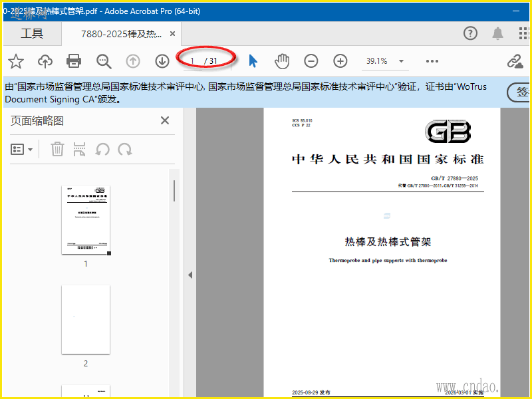The height and width of the screenshot is (399, 532).
Task: Open the page organize/print pages icon
Action: click(x=79, y=149)
